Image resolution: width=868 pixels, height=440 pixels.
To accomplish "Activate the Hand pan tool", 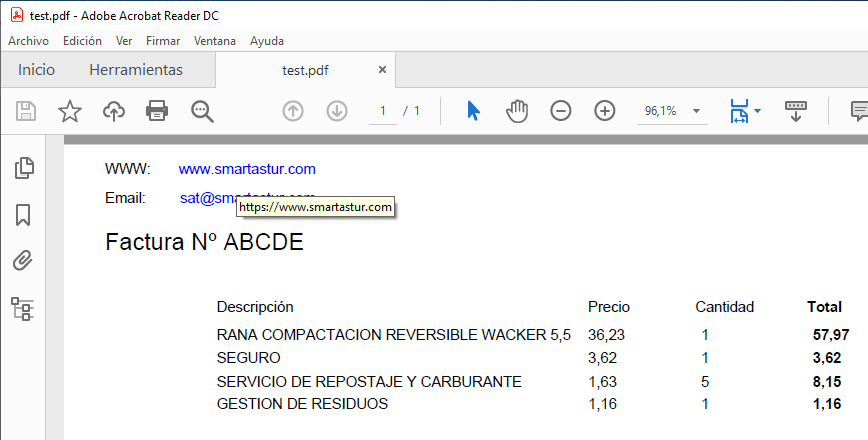I will [x=516, y=111].
